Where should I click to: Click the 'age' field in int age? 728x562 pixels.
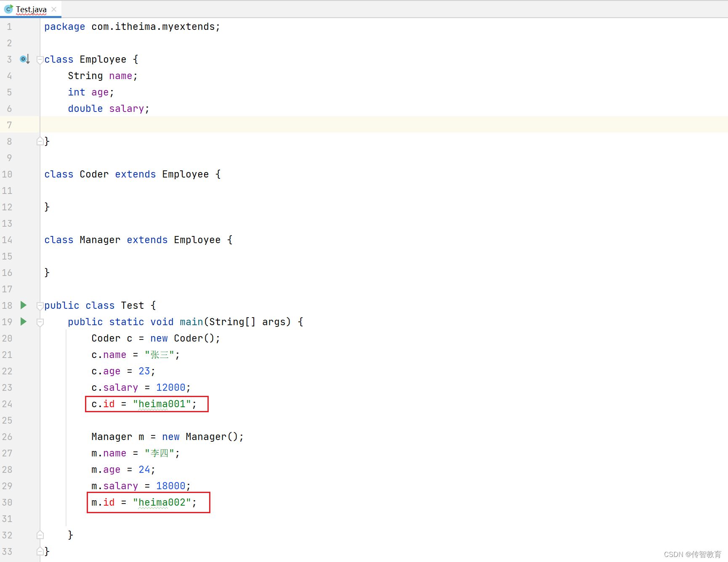tap(100, 92)
